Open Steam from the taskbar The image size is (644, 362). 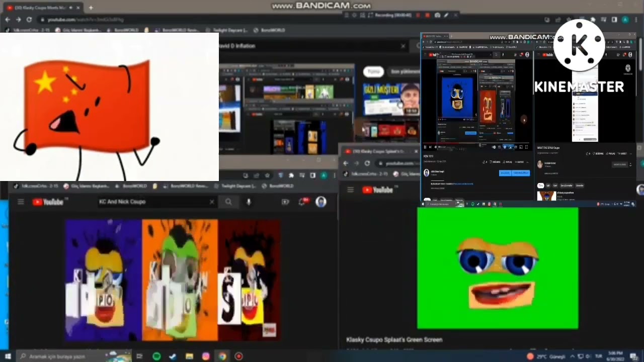point(173,356)
